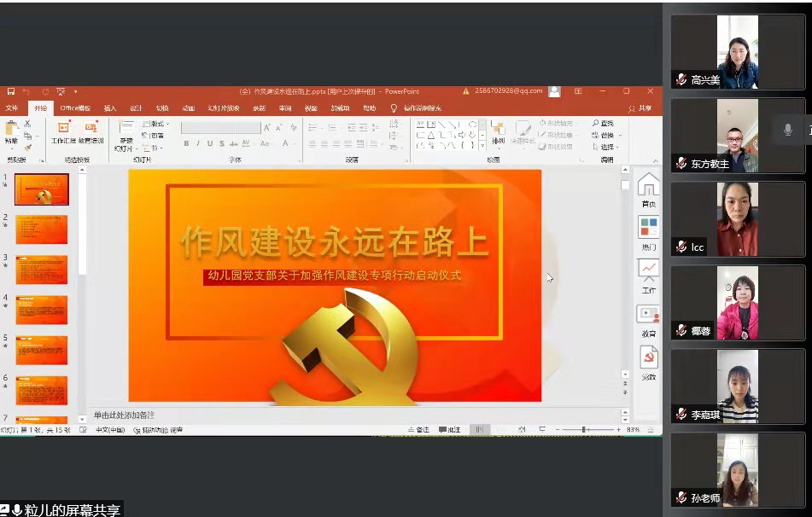The height and width of the screenshot is (517, 812).
Task: Activate the Format Painter brush
Action: pos(27,148)
